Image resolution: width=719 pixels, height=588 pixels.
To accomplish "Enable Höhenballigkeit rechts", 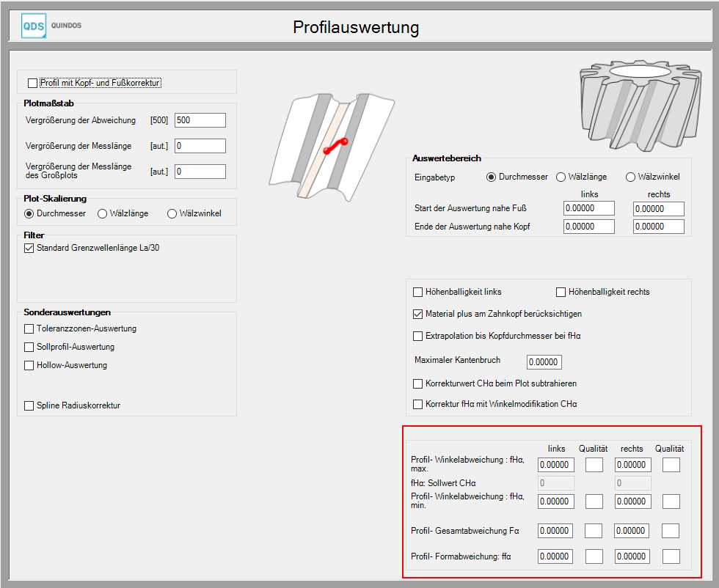I will click(x=561, y=292).
